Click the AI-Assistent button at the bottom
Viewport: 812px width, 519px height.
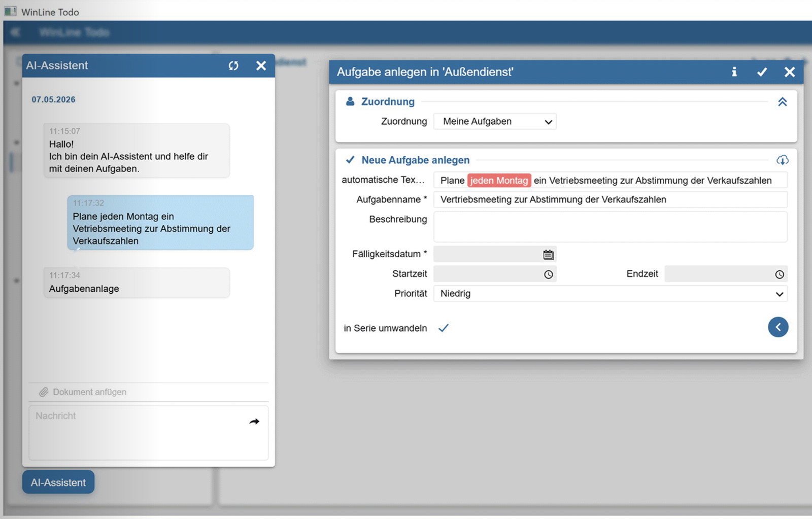[58, 482]
